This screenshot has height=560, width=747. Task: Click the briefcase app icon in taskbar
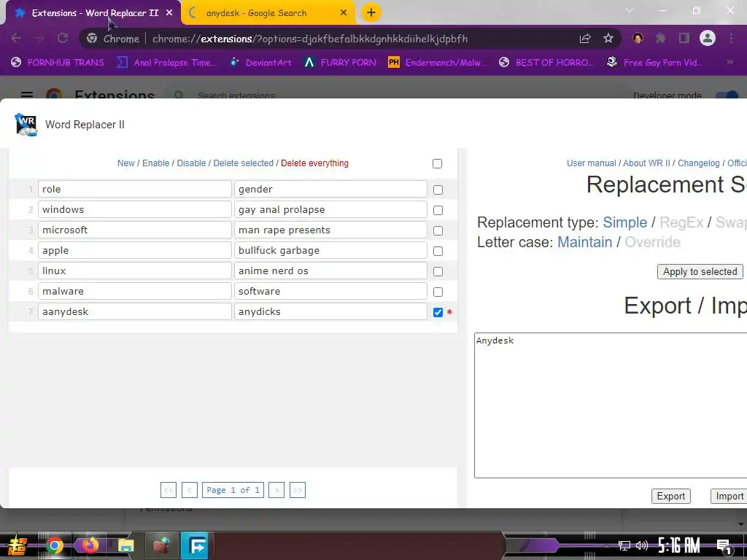(161, 545)
